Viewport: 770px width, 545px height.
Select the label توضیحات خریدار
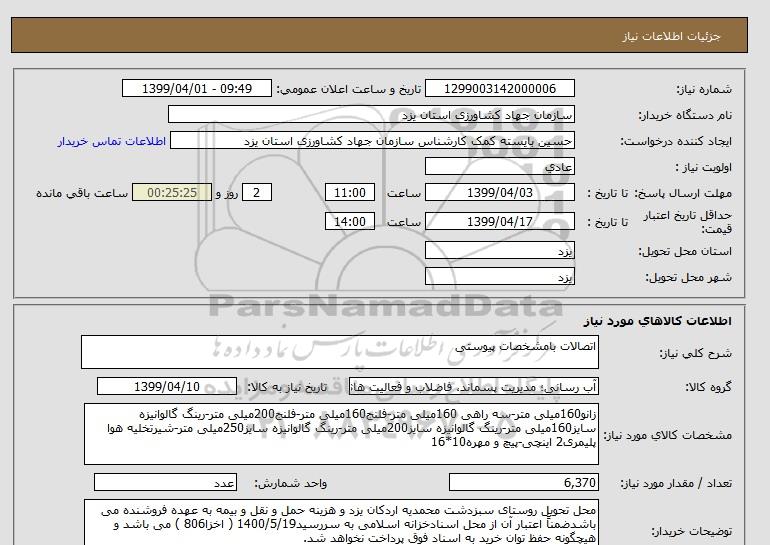tap(691, 531)
